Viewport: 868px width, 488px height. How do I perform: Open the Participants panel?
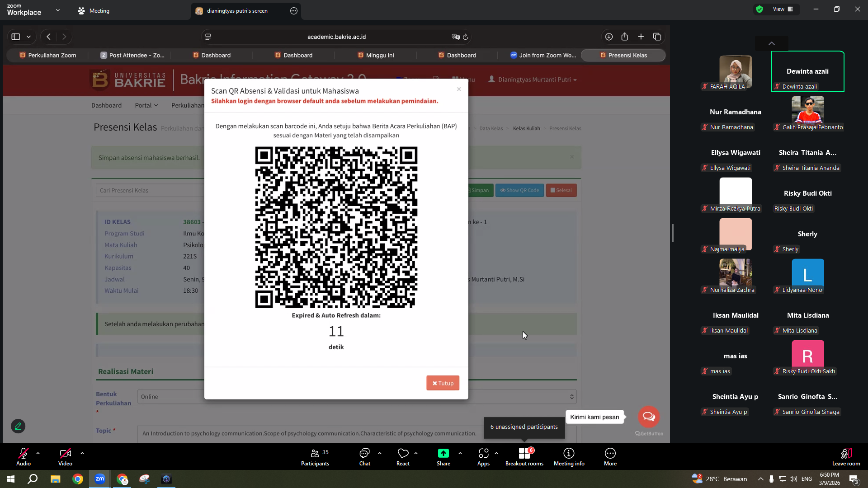pyautogui.click(x=315, y=457)
